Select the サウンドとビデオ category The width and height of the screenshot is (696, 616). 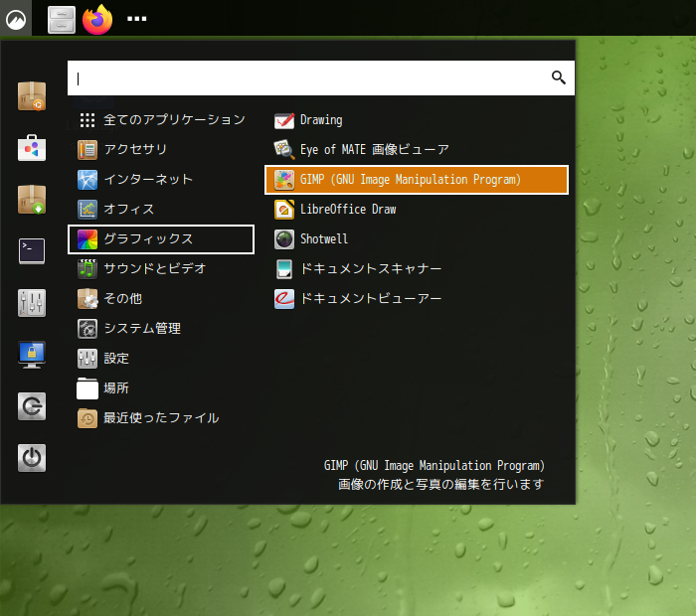click(161, 268)
